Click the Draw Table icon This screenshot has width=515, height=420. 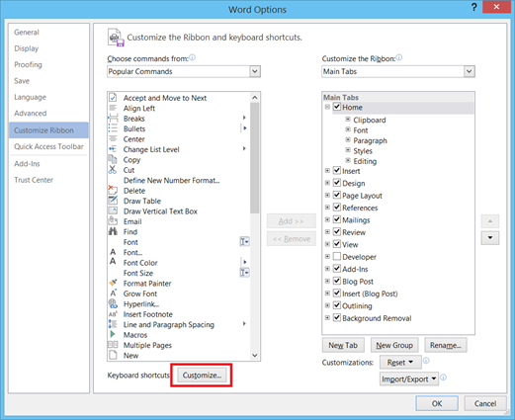coord(113,201)
